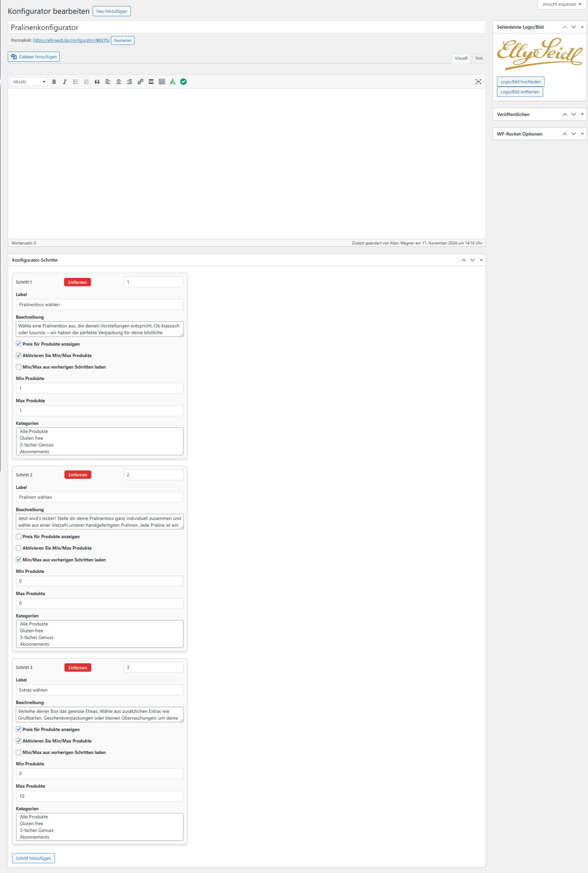Viewport: 588px width, 873px height.
Task: Click Logo/Bild hochladen button
Action: [520, 82]
